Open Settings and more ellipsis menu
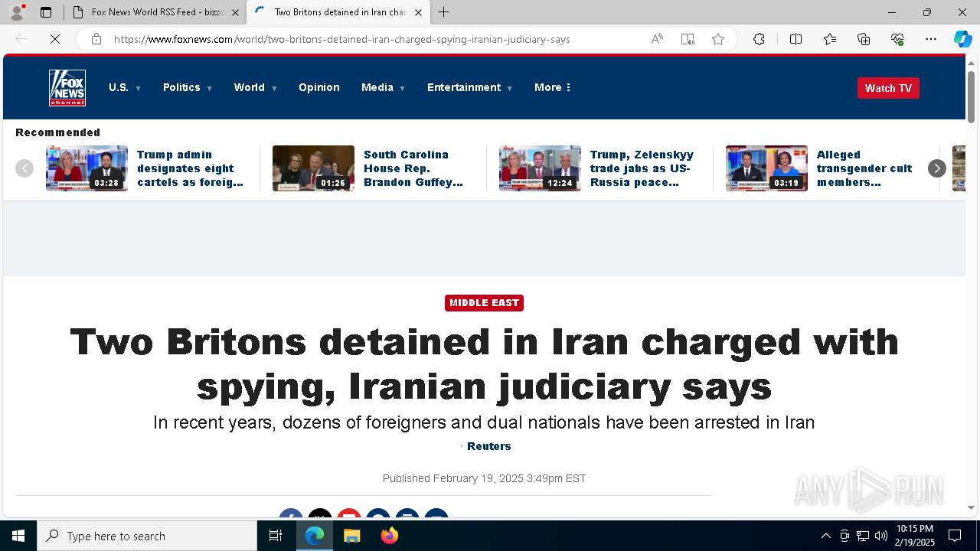 click(931, 39)
